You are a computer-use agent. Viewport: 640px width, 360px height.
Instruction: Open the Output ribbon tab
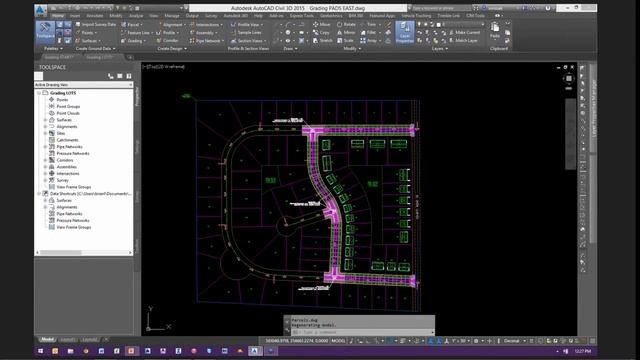tap(192, 16)
